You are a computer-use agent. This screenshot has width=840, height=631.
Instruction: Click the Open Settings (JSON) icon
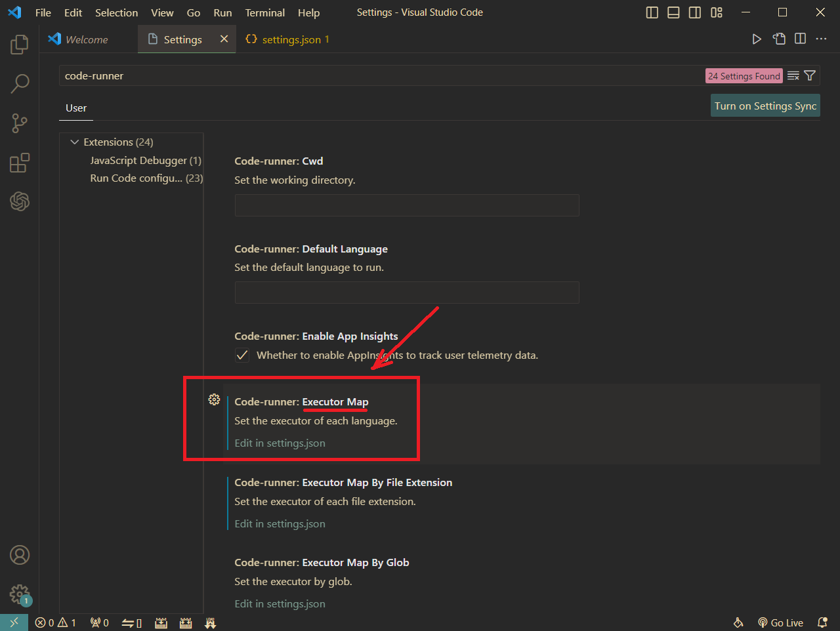click(x=779, y=39)
